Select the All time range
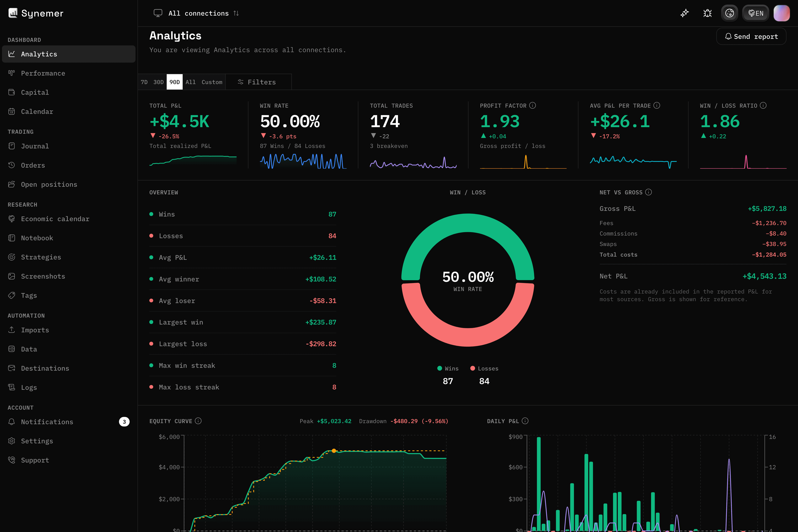798x532 pixels. [x=191, y=82]
